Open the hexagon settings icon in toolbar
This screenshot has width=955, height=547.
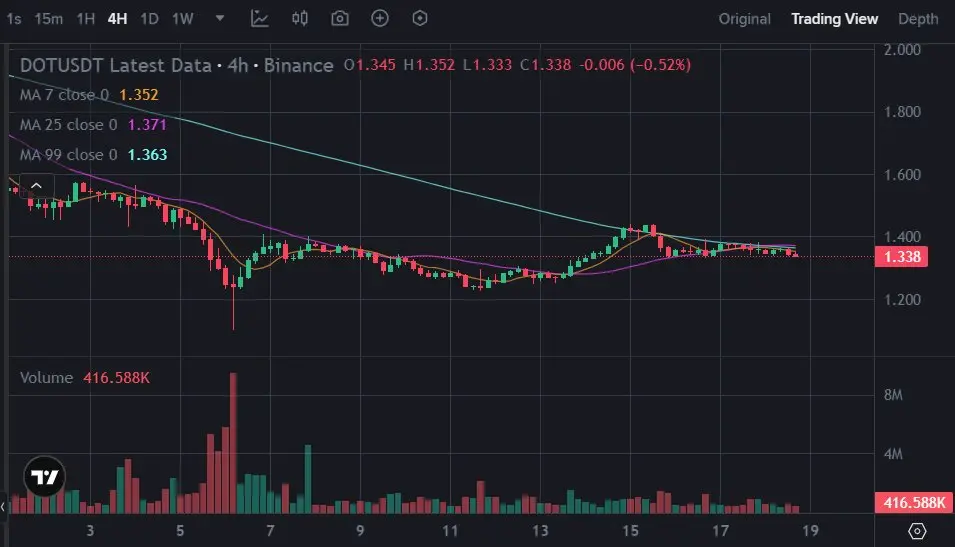(x=420, y=18)
